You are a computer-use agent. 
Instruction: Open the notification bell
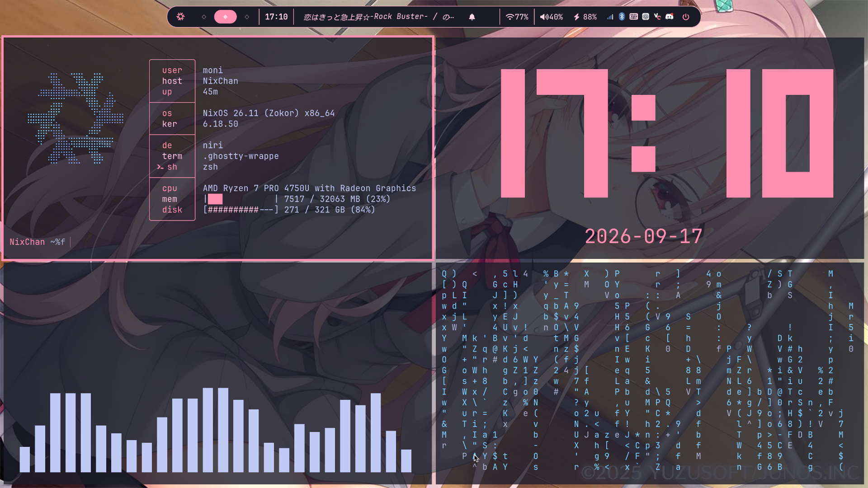tap(472, 17)
